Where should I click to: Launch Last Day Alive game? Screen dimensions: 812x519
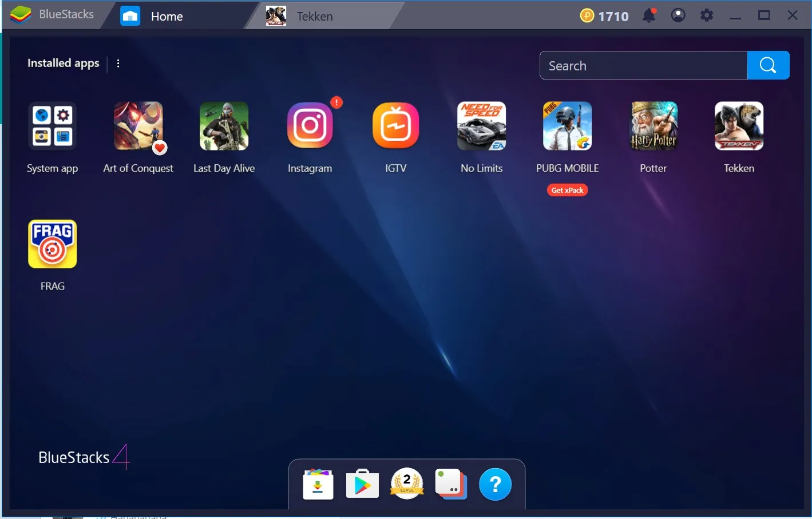point(224,126)
